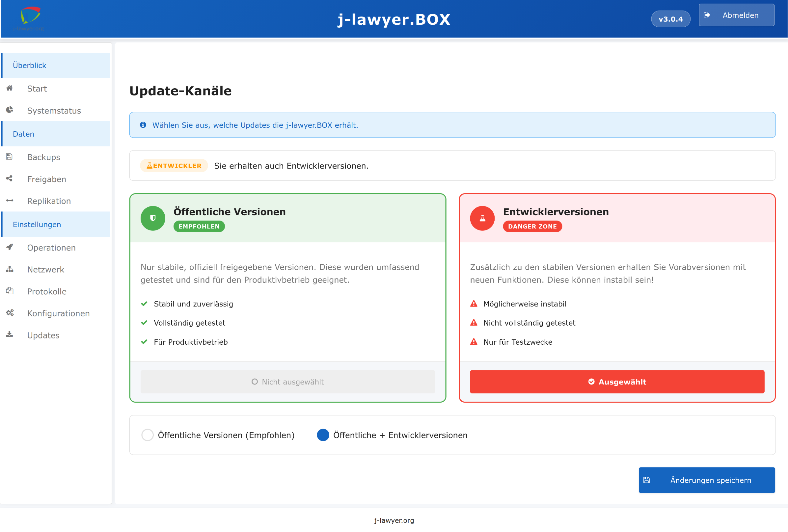
Task: Click the v3.0.4 version badge
Action: tap(670, 19)
